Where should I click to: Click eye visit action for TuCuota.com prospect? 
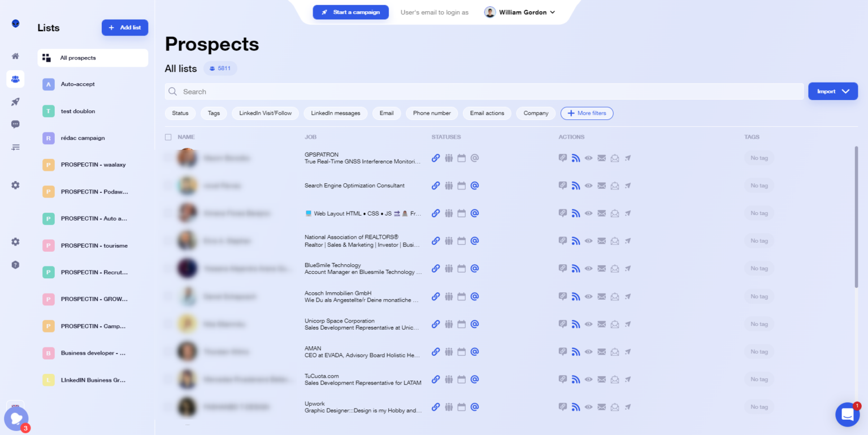pos(588,380)
